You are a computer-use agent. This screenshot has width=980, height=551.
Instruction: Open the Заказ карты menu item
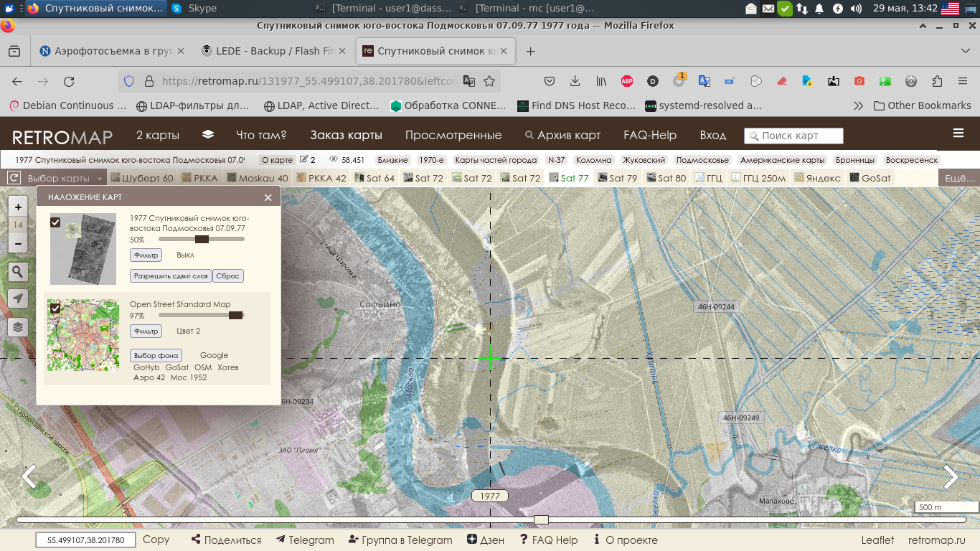347,135
